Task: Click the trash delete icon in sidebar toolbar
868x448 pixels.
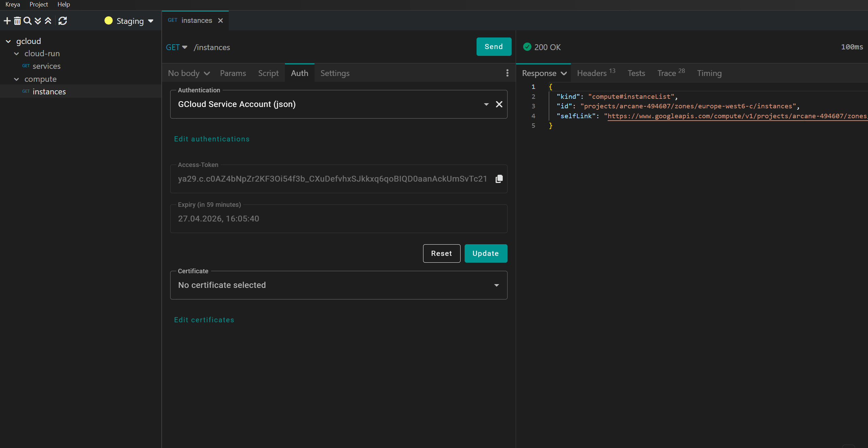Action: (17, 21)
